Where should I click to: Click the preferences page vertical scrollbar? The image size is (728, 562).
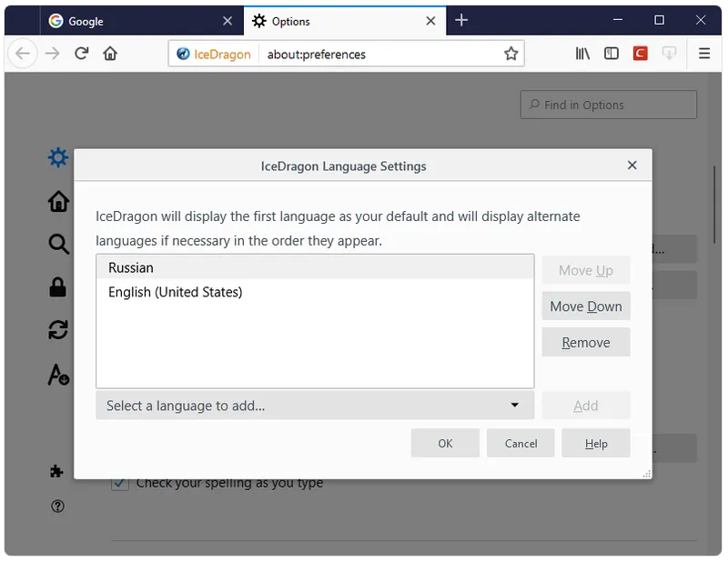[x=715, y=205]
